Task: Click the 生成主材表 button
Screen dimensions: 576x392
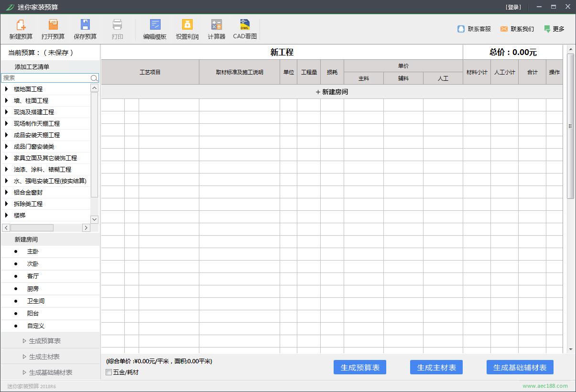Action: coord(435,367)
